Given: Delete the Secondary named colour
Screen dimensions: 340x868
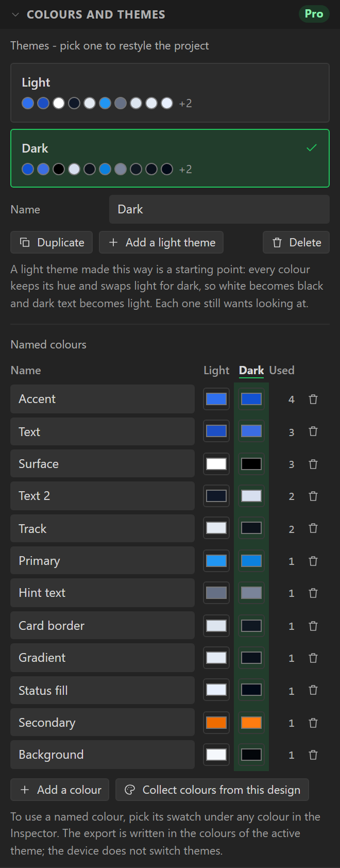Looking at the screenshot, I should tap(313, 723).
